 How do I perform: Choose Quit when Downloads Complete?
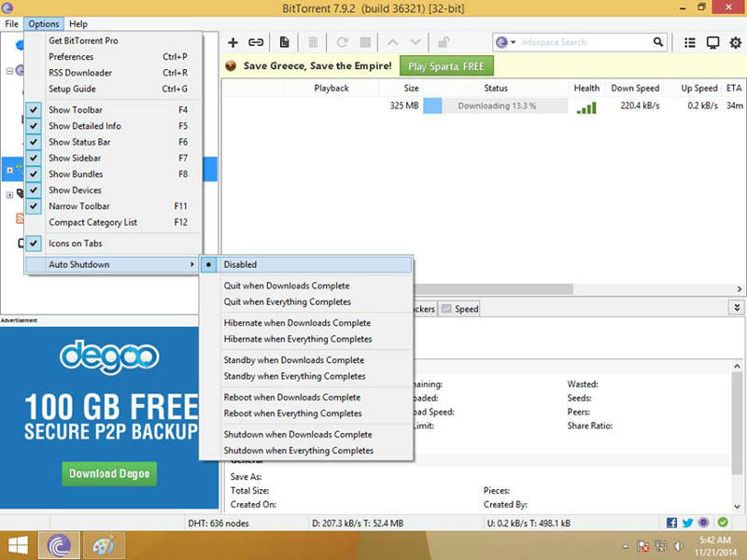coord(306,286)
